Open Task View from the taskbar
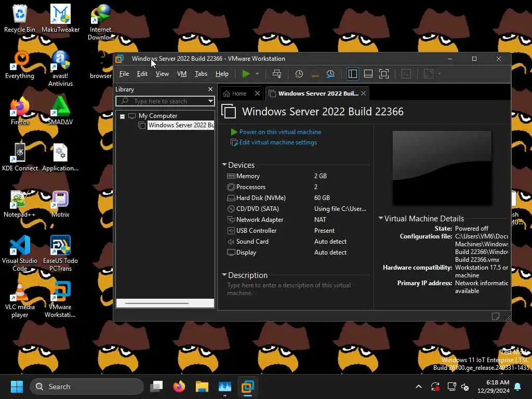Screen dimensions: 532x399 coord(156,387)
